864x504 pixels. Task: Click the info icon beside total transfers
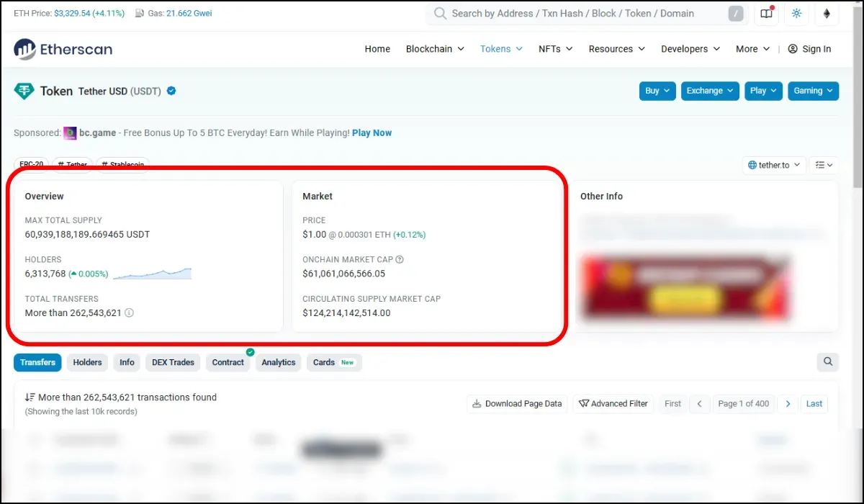[x=129, y=313]
